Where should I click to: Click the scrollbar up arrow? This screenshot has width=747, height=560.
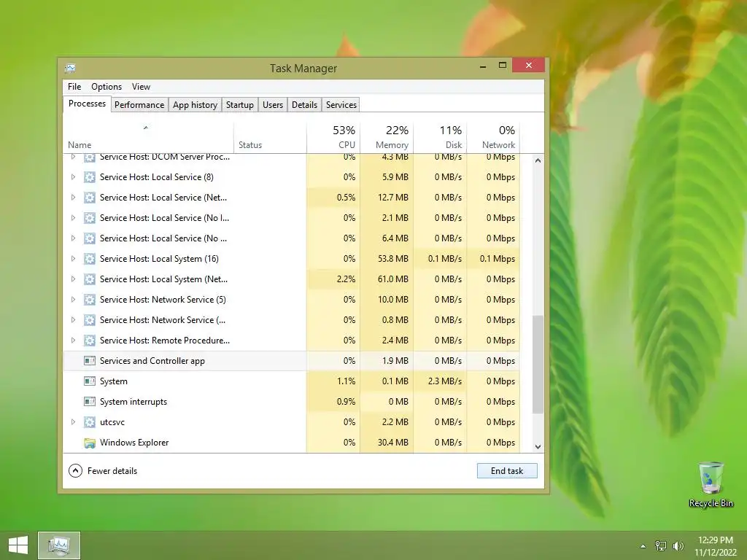point(538,161)
